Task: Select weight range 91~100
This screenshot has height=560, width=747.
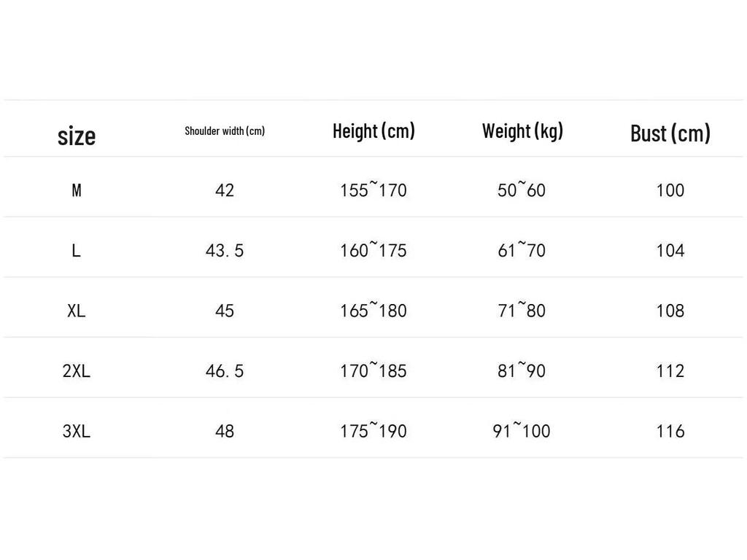Action: (x=522, y=430)
